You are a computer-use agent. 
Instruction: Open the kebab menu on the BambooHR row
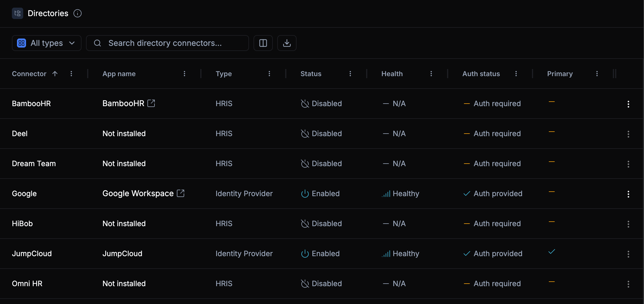pyautogui.click(x=628, y=104)
